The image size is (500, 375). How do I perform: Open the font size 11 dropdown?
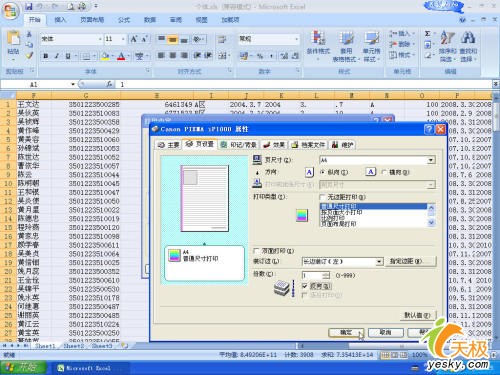(x=123, y=39)
